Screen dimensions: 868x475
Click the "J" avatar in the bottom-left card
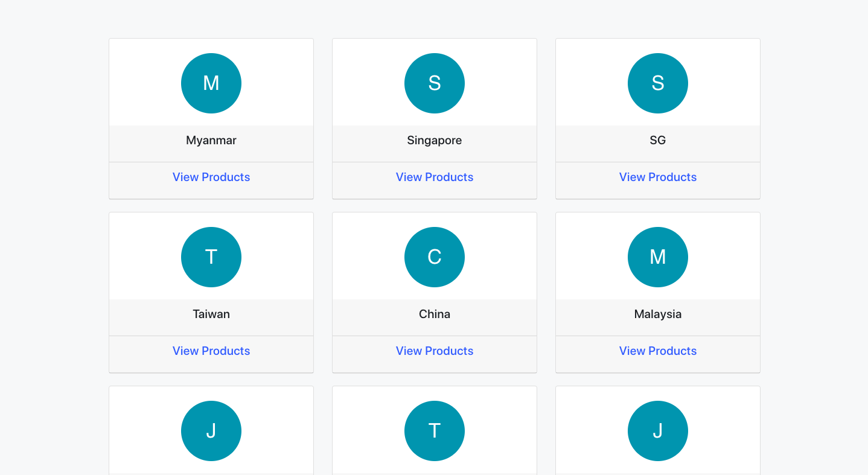(211, 431)
